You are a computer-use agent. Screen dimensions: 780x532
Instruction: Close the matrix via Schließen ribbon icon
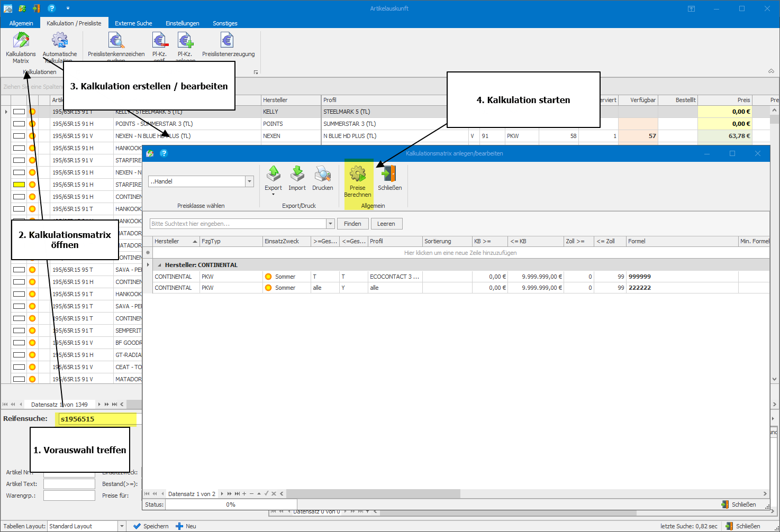[390, 178]
